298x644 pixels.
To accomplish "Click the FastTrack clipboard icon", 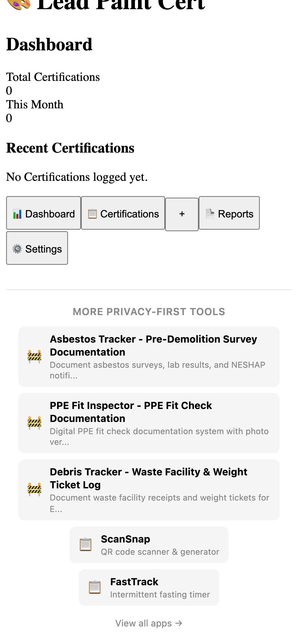I will coord(95,588).
